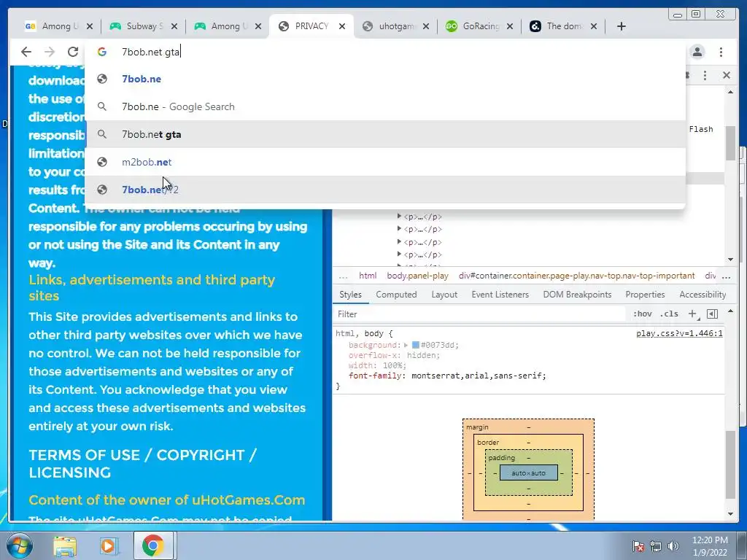Close the DevTools panel

(x=727, y=75)
